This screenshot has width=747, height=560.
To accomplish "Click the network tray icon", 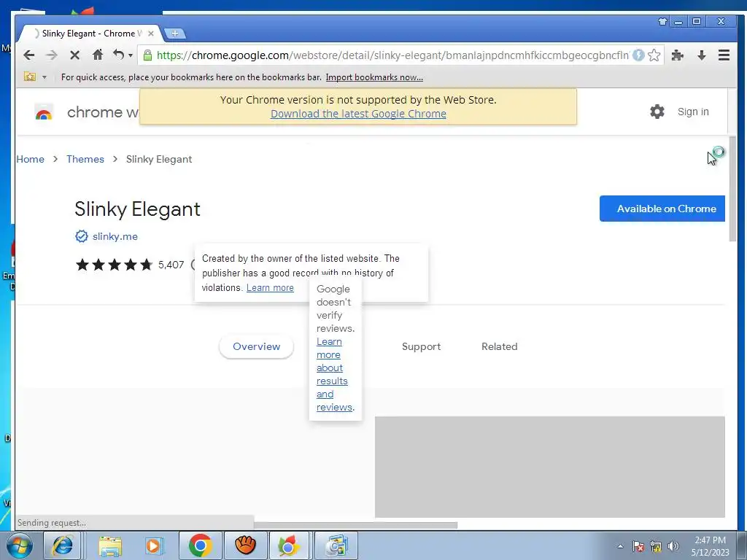I will pos(656,546).
